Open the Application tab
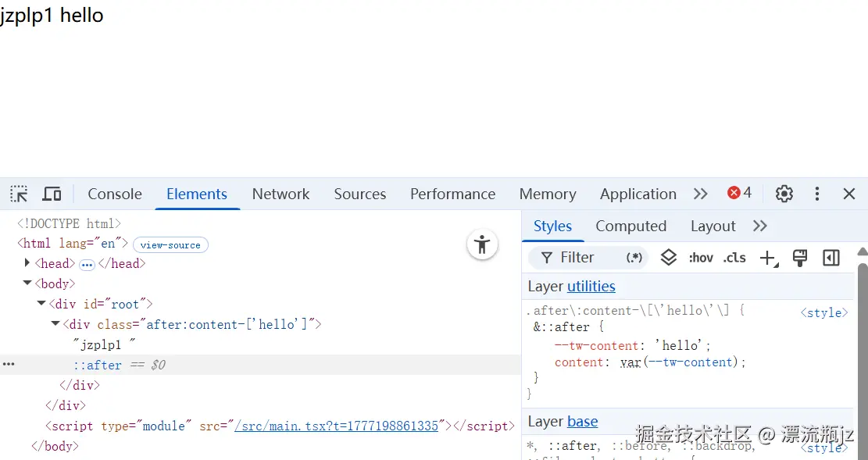This screenshot has width=868, height=460. [x=638, y=194]
